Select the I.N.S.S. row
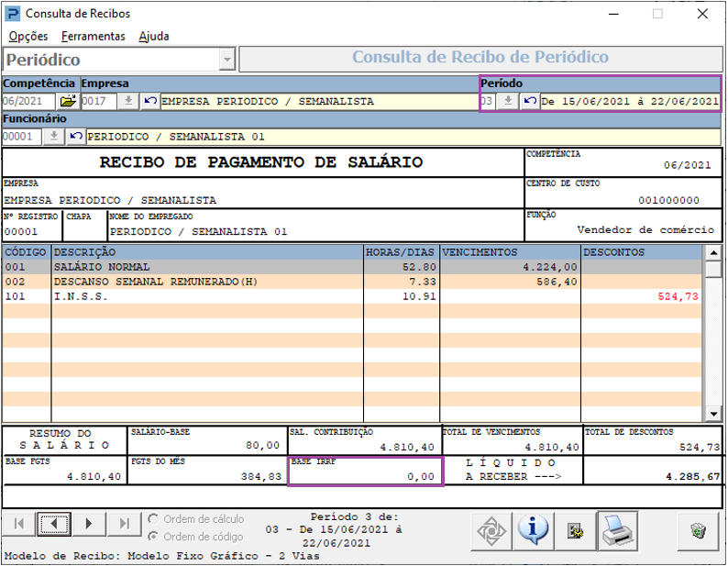The image size is (728, 566). click(x=352, y=296)
